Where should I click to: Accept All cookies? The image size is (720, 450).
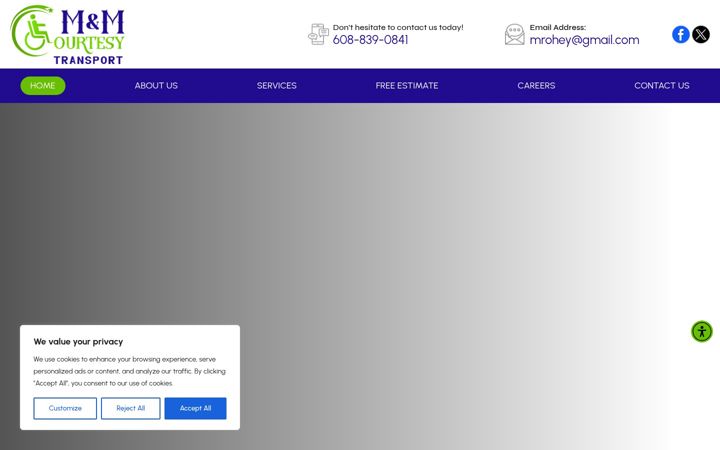(195, 408)
